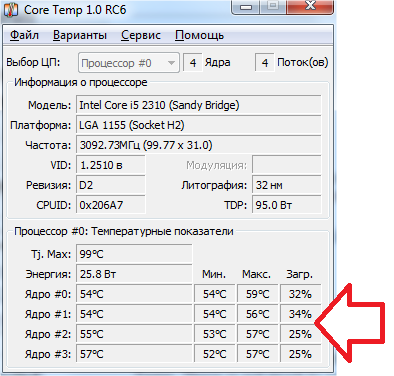Click the Core Temp application icon in title bar
Image resolution: width=394 pixels, height=376 pixels.
[x=11, y=9]
